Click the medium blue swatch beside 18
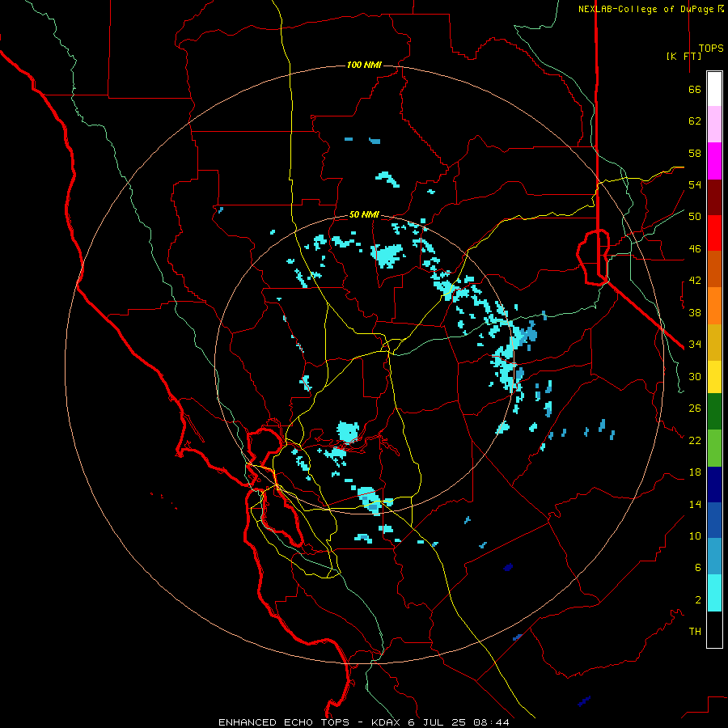 pyautogui.click(x=714, y=520)
